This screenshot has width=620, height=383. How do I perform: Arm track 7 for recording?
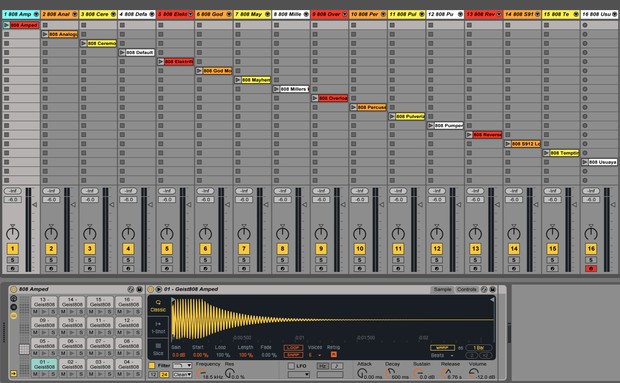tap(244, 269)
